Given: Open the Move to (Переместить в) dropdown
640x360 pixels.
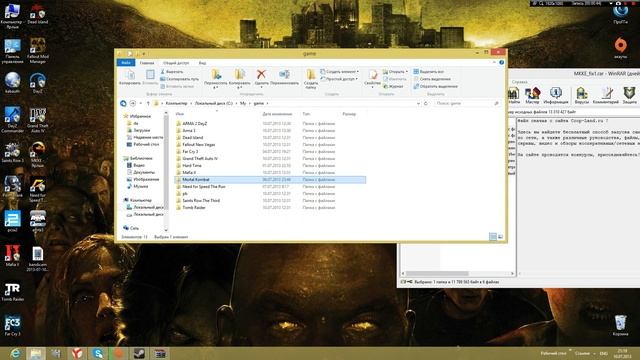Looking at the screenshot, I should click(x=216, y=78).
